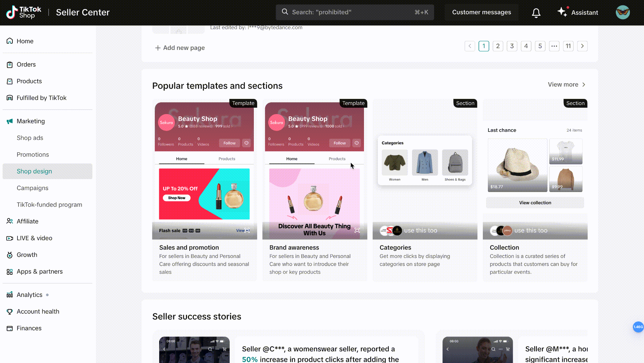Open Promotions in the sidebar
Image resolution: width=644 pixels, height=363 pixels.
pyautogui.click(x=33, y=154)
